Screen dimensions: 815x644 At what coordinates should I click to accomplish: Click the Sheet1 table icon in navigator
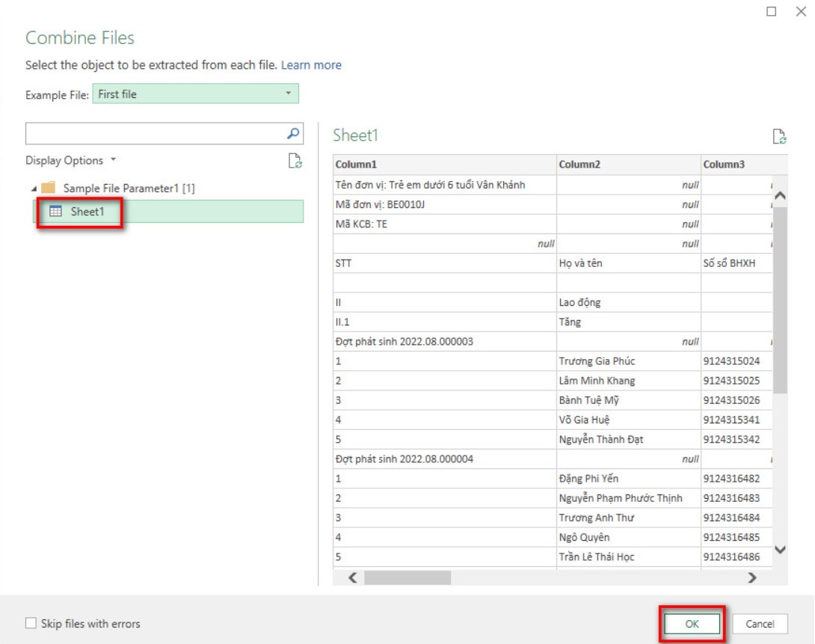click(55, 211)
